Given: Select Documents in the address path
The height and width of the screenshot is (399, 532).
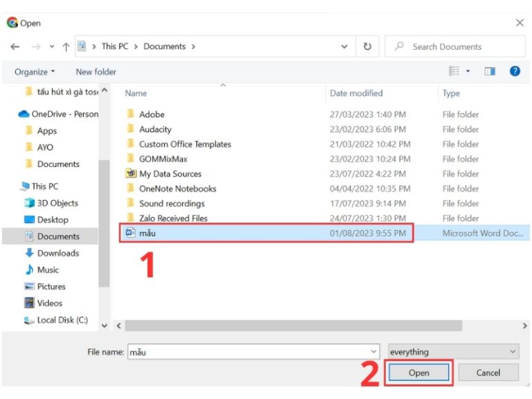Looking at the screenshot, I should 164,46.
